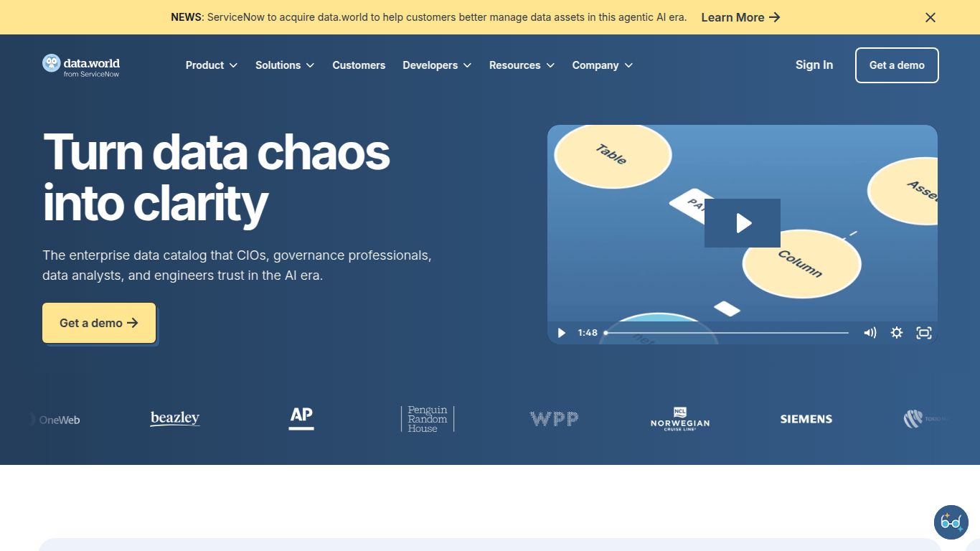Open the Company dropdown
The width and height of the screenshot is (980, 551).
[602, 65]
